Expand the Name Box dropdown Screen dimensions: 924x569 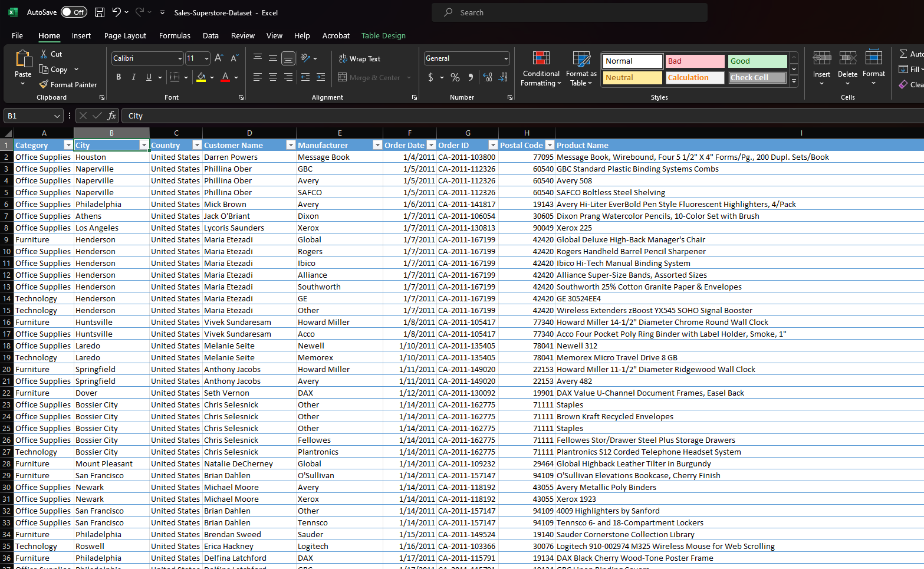pos(57,116)
